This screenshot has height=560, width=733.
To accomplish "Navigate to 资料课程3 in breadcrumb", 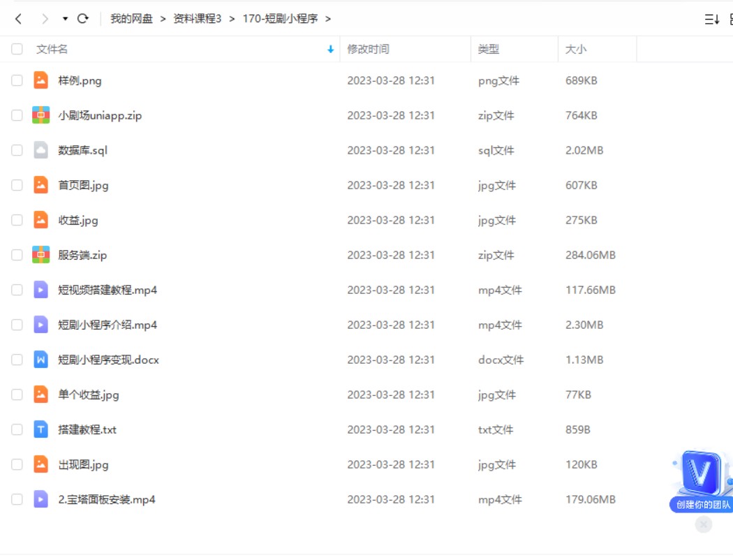I will [x=198, y=19].
